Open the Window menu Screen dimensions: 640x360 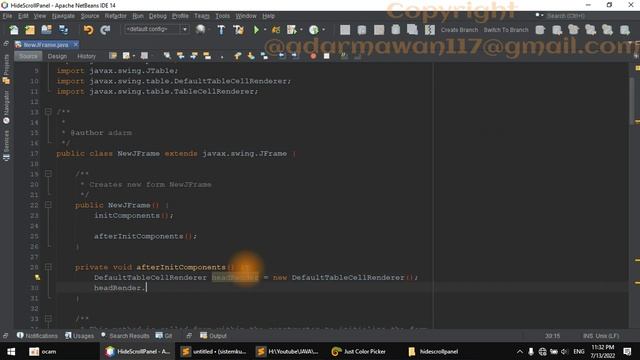(x=246, y=16)
